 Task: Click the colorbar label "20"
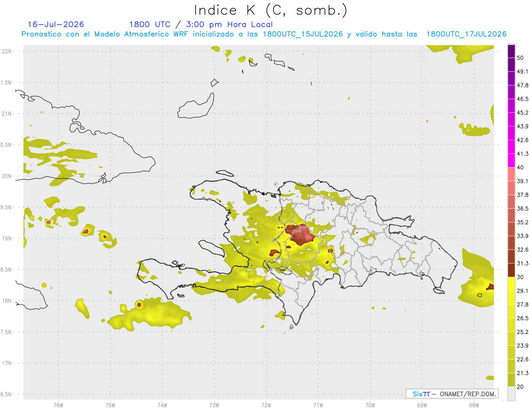pyautogui.click(x=520, y=387)
